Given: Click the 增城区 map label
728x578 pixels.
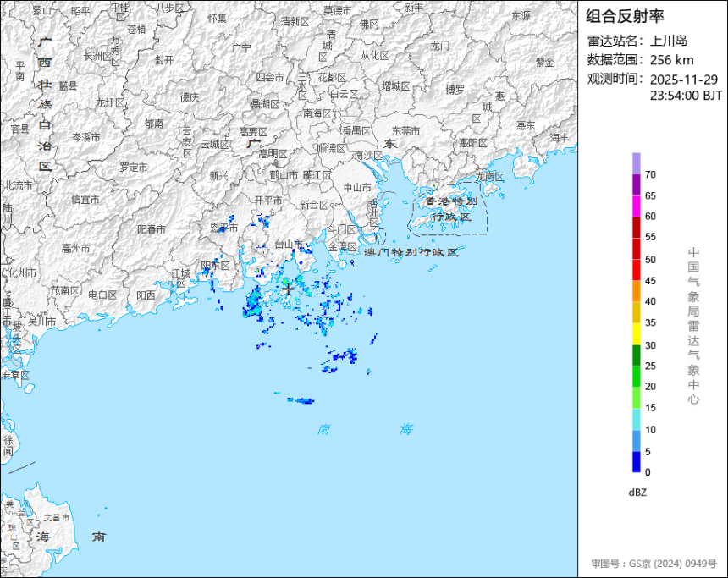Looking at the screenshot, I should (x=396, y=86).
